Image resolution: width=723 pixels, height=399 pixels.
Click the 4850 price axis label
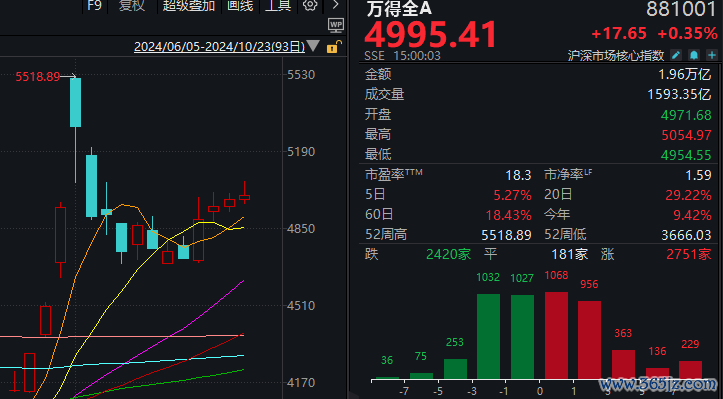[x=301, y=229]
